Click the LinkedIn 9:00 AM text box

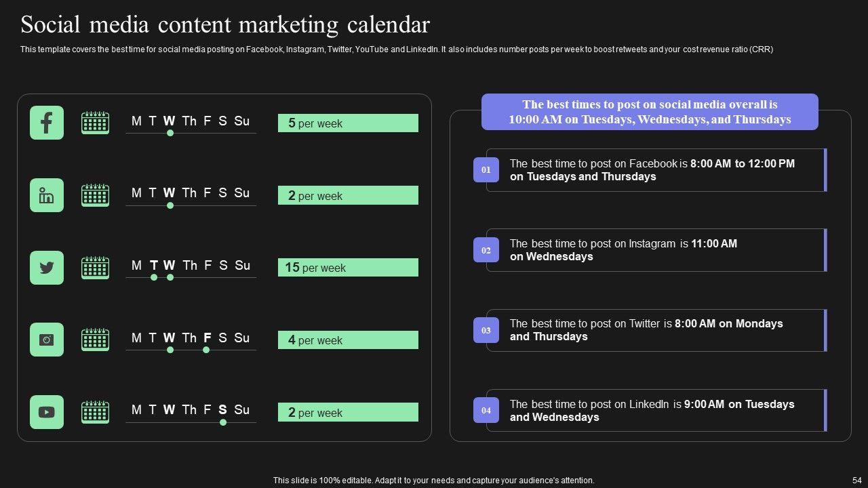[656, 411]
